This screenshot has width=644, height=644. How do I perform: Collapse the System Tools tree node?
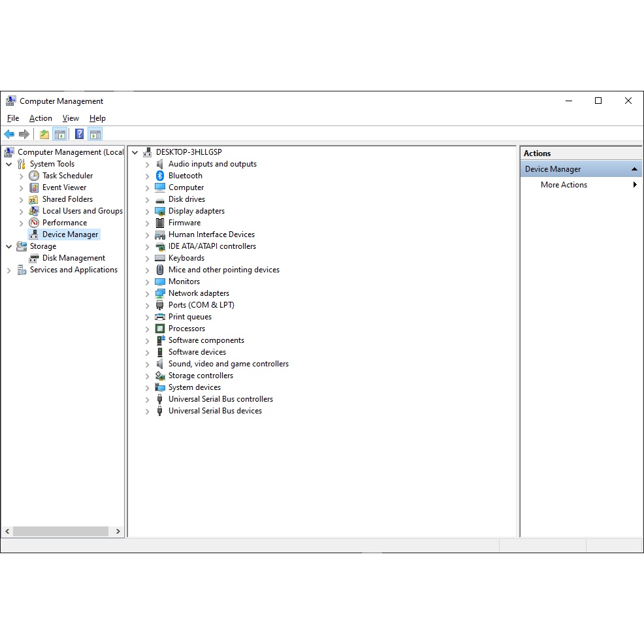click(9, 165)
